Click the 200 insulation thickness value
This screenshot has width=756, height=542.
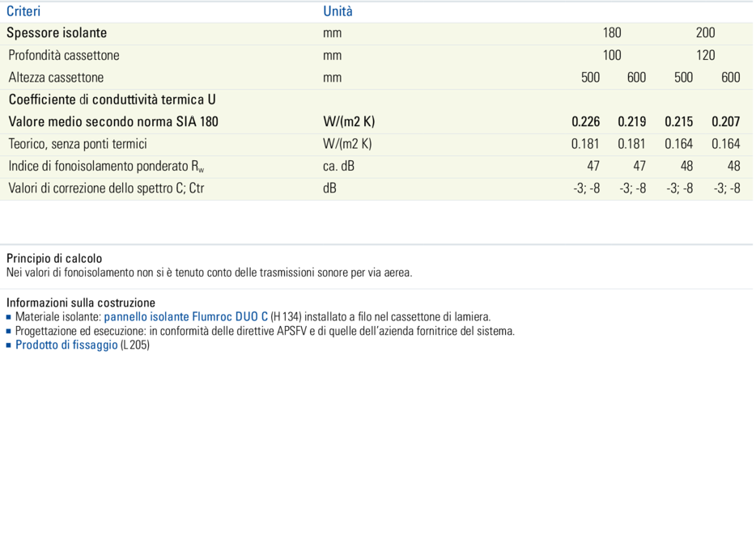pyautogui.click(x=705, y=33)
